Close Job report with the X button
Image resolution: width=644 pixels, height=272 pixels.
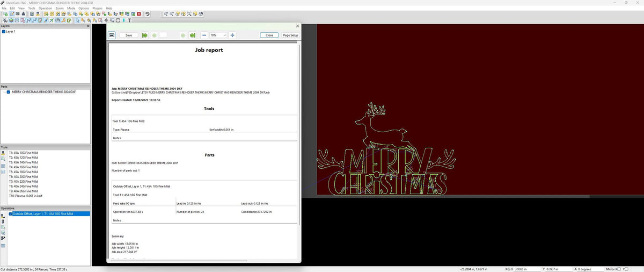[x=297, y=26]
